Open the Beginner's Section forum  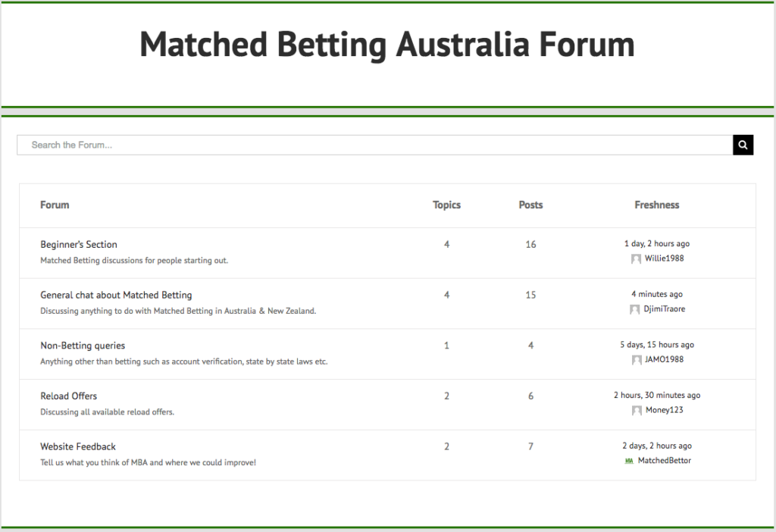coord(79,245)
